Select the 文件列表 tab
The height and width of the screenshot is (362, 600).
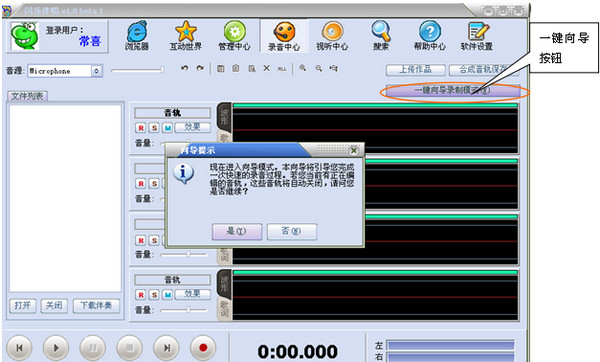27,96
